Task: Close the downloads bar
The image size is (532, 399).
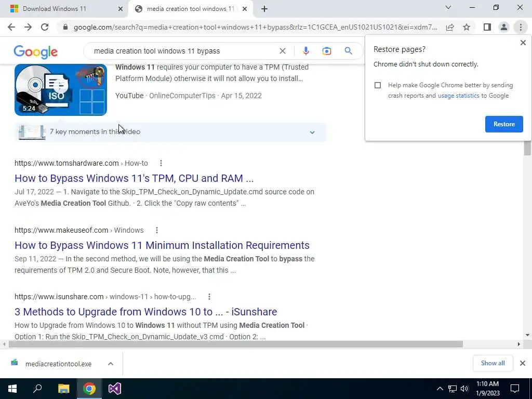Action: [x=523, y=363]
